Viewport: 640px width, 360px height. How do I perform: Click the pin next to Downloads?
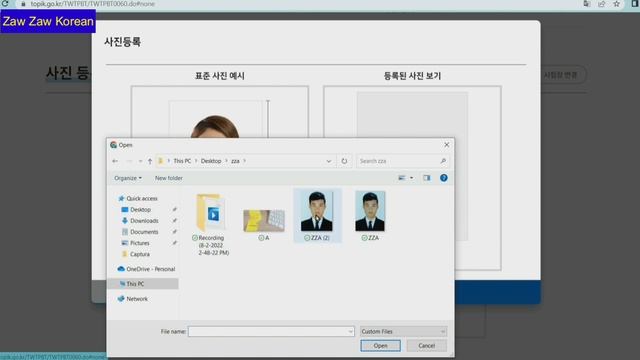tap(174, 220)
